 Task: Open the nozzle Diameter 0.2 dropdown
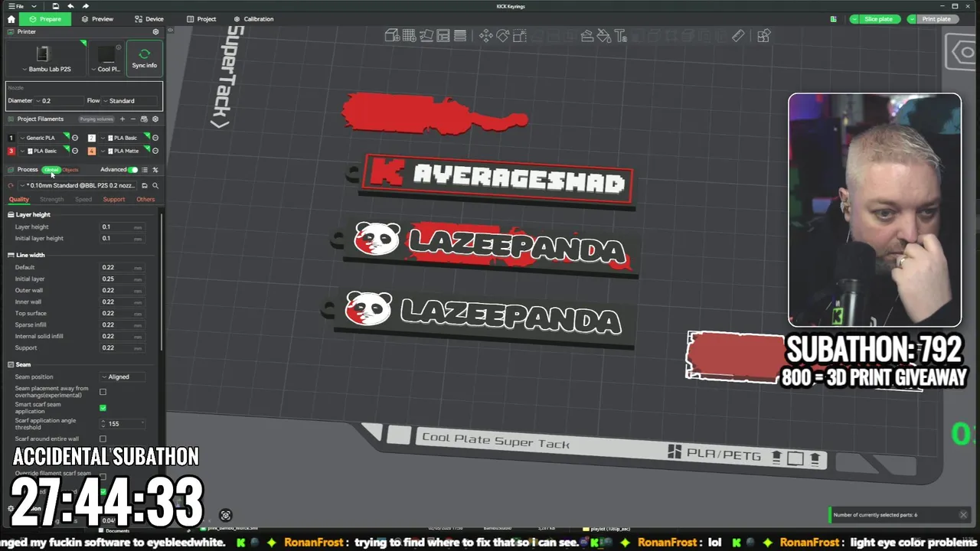[58, 100]
